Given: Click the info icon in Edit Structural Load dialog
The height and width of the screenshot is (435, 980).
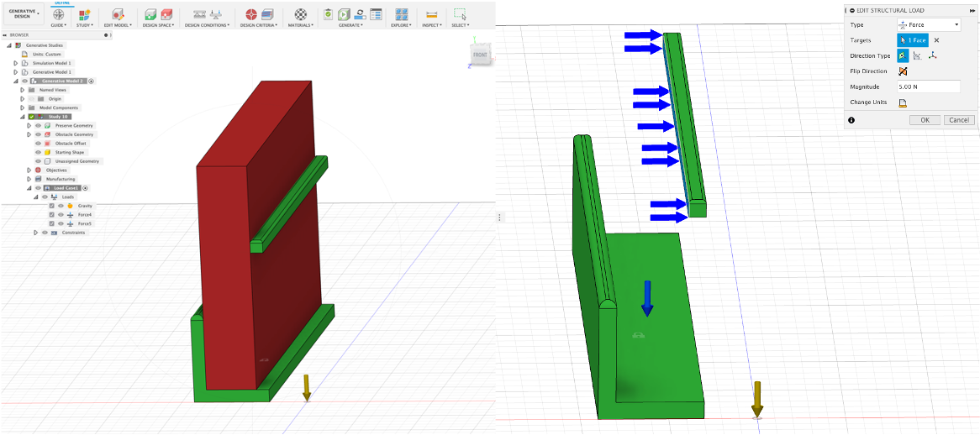Looking at the screenshot, I should click(x=851, y=120).
